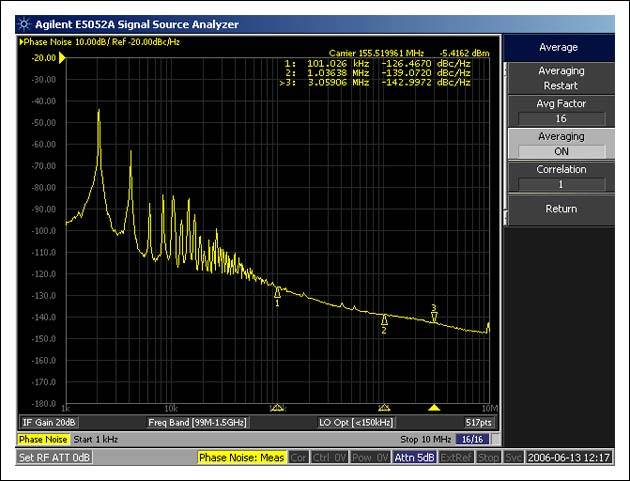630x481 pixels.
Task: Click the marker 1 indicator on the frequency axis
Action: pos(277,408)
